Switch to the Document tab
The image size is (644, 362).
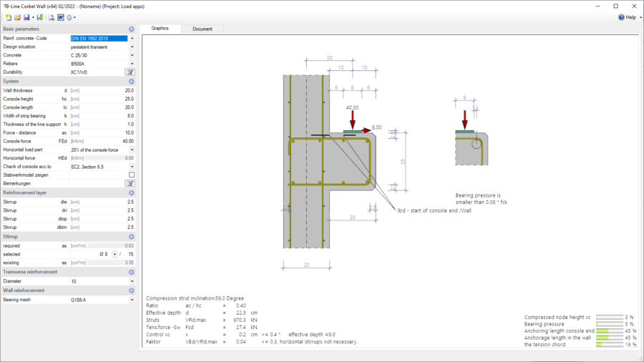pyautogui.click(x=203, y=29)
